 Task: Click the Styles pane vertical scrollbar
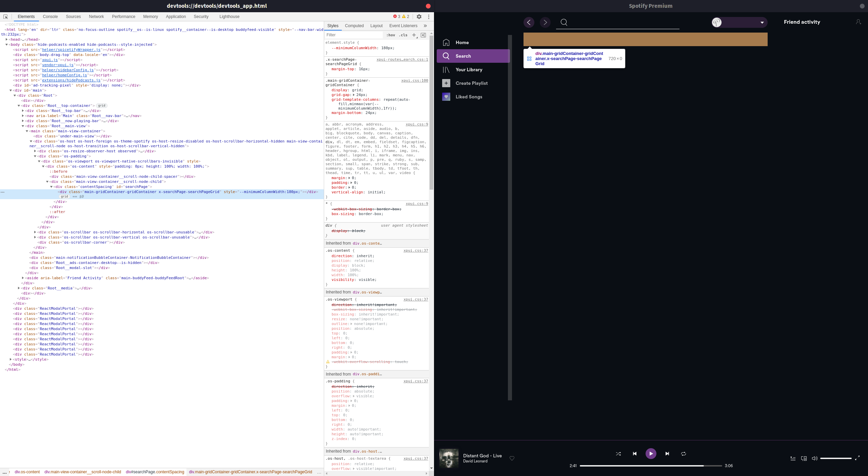[x=431, y=112]
